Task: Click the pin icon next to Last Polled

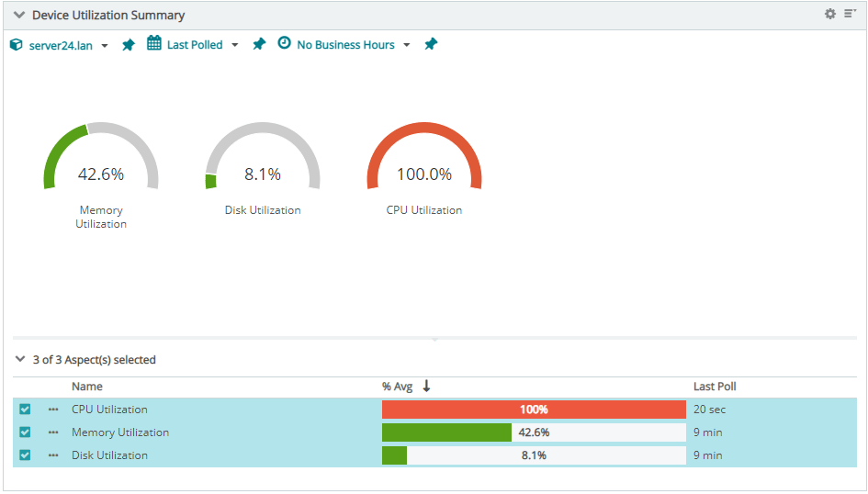Action: click(259, 45)
